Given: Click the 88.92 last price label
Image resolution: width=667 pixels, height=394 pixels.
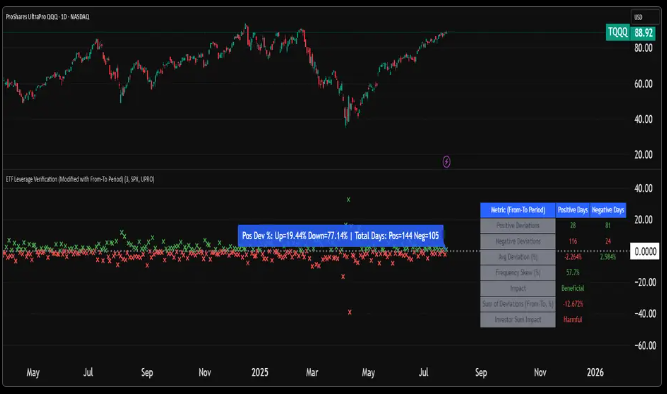Looking at the screenshot, I should pyautogui.click(x=644, y=33).
